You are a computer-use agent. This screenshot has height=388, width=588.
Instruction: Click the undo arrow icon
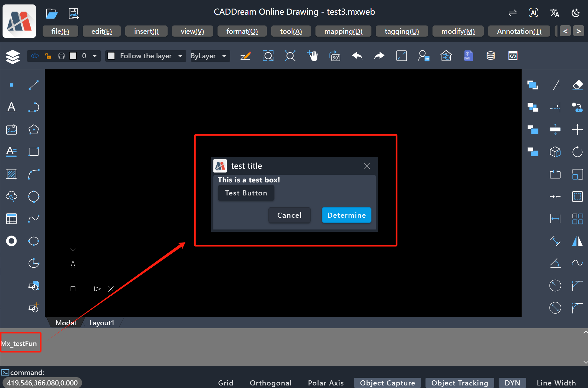coord(357,56)
